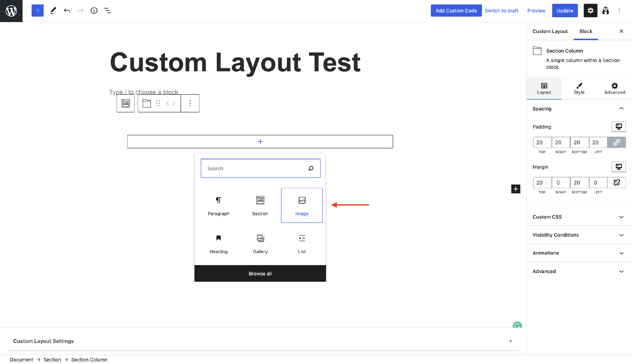
Task: Click Switch to draft
Action: tap(502, 11)
